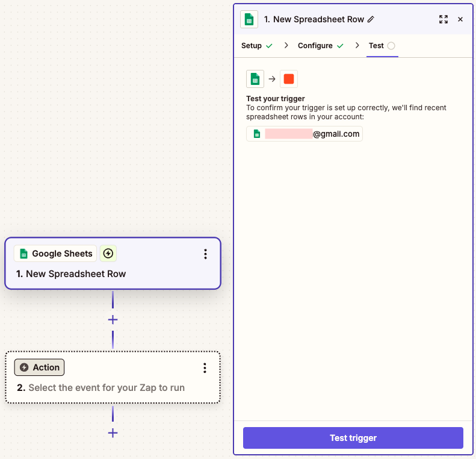Viewport: 476px width, 459px height.
Task: Click the instant trigger lightning bolt icon
Action: click(108, 254)
